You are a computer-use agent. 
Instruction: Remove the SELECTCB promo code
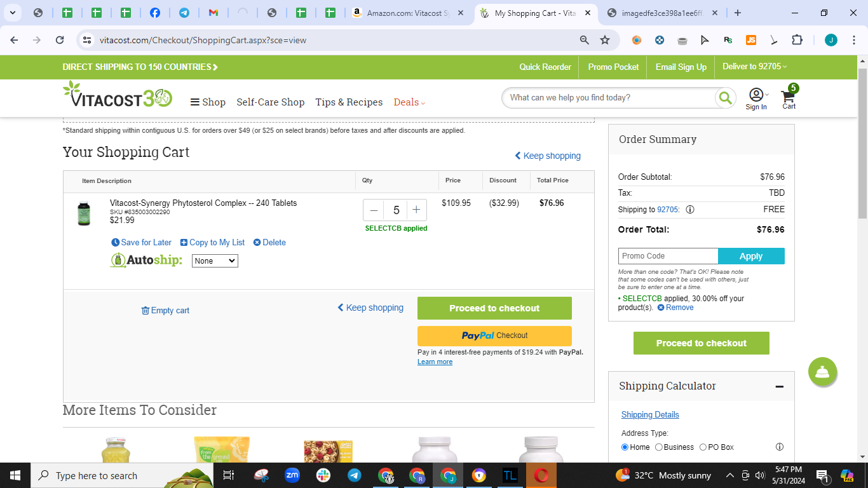point(675,308)
